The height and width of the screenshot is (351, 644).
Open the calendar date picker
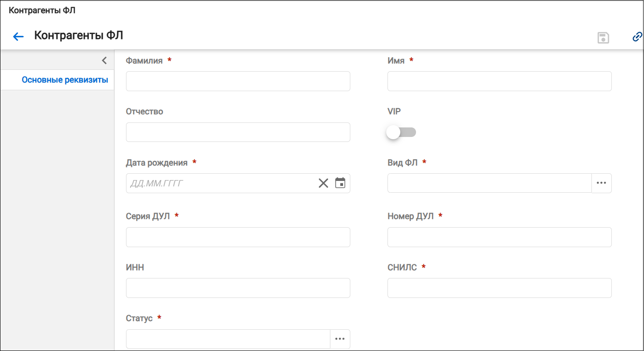point(340,183)
